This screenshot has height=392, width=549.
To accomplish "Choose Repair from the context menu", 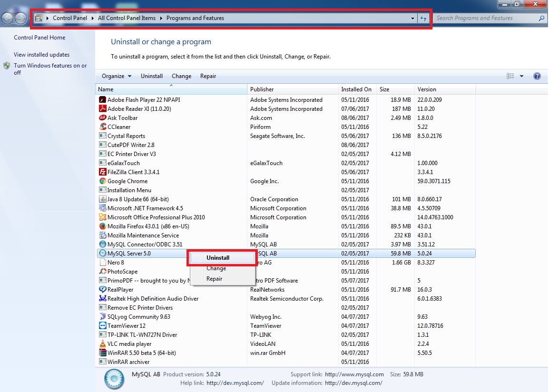I will point(214,279).
